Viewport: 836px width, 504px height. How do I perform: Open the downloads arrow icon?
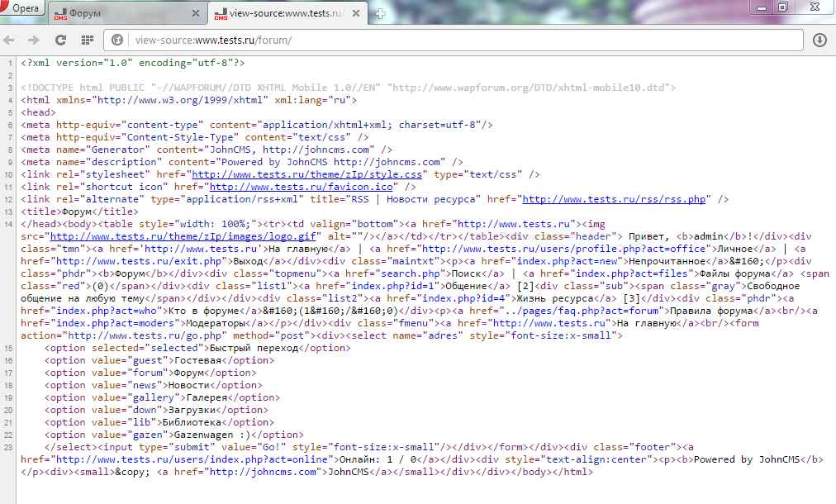819,40
